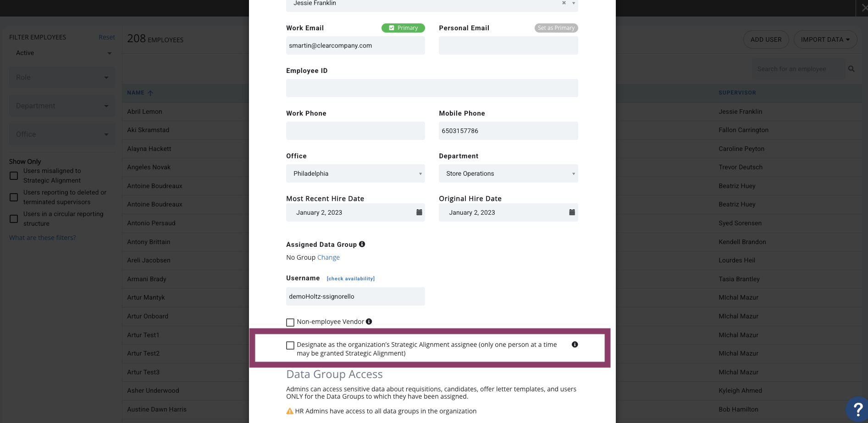868x423 pixels.
Task: Click the SUPERVISOR column header
Action: 737,93
